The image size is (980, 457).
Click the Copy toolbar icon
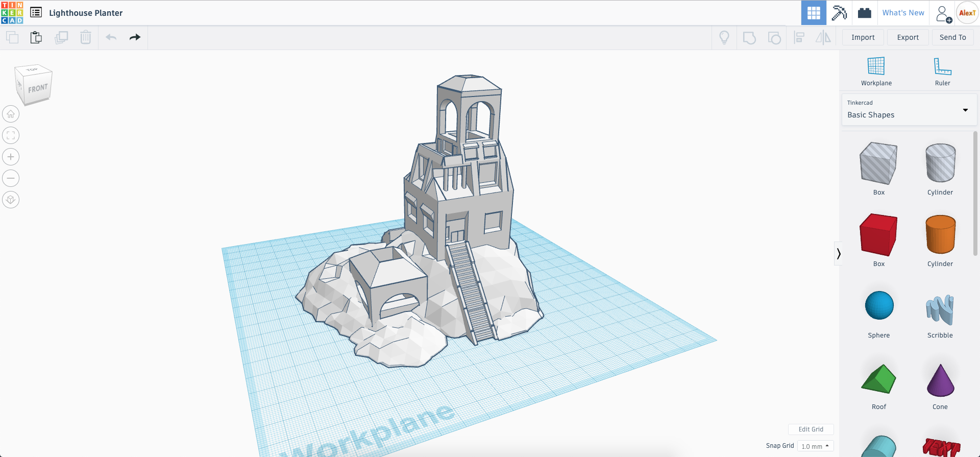tap(12, 37)
